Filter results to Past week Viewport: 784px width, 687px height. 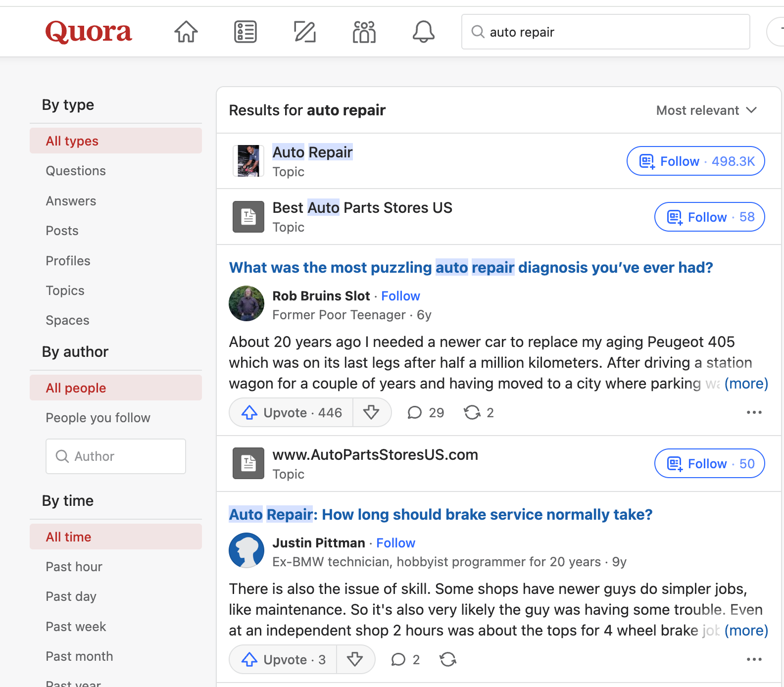[76, 627]
